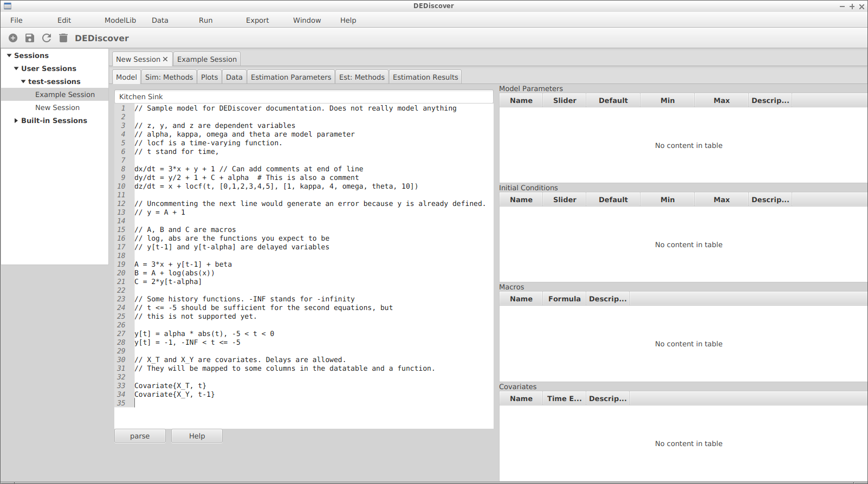Open the Plots tab

point(209,77)
